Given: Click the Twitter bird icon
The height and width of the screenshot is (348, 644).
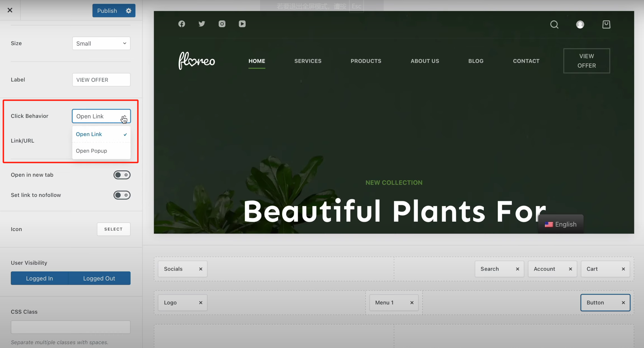Looking at the screenshot, I should [x=202, y=24].
